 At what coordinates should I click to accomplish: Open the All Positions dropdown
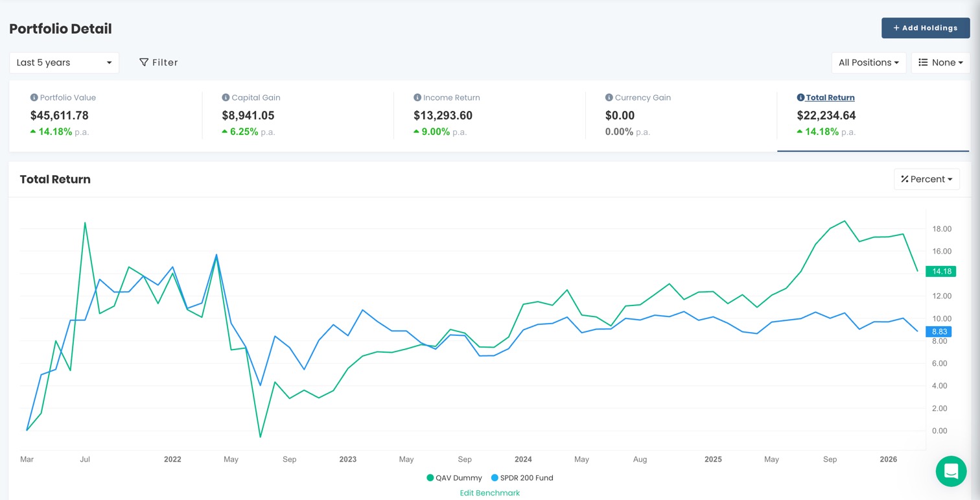(869, 62)
